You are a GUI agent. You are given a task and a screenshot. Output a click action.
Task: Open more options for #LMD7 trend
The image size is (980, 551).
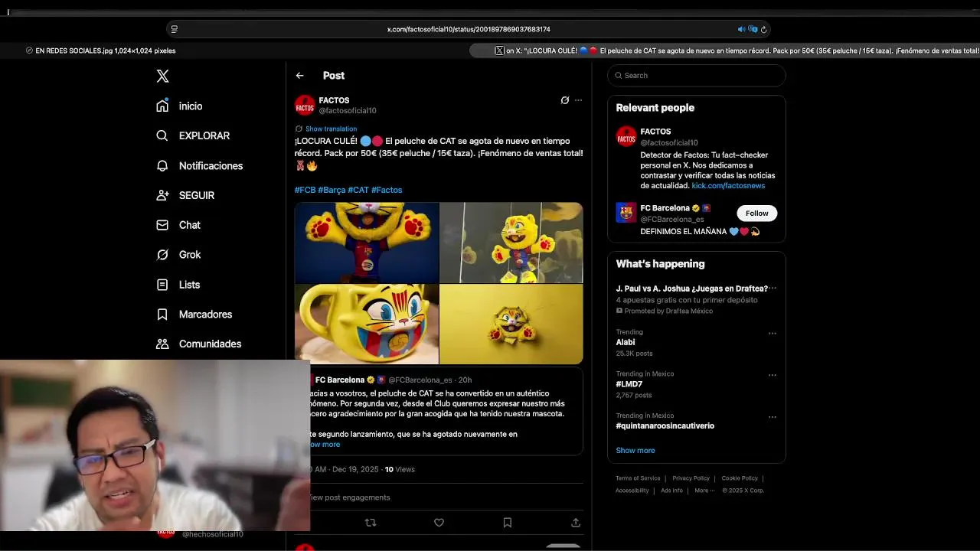click(773, 375)
